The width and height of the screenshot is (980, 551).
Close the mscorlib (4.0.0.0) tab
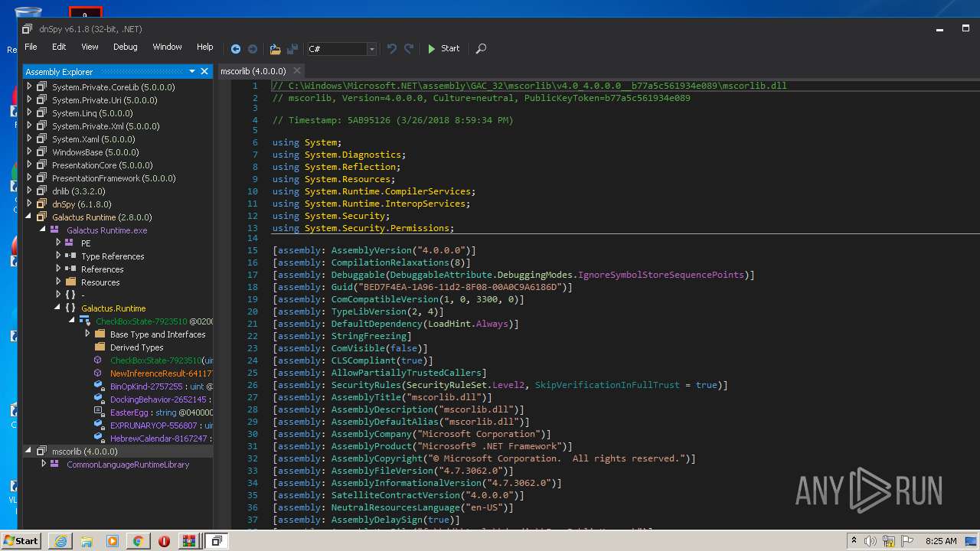pos(298,71)
